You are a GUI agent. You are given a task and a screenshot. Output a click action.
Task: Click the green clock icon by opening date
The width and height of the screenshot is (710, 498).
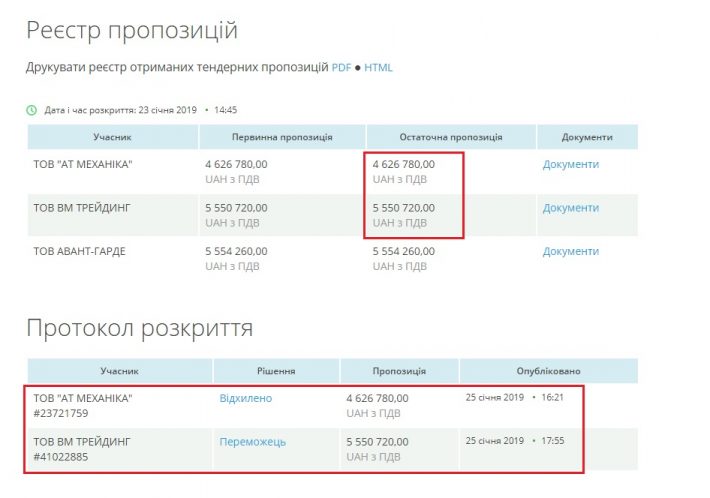[32, 110]
